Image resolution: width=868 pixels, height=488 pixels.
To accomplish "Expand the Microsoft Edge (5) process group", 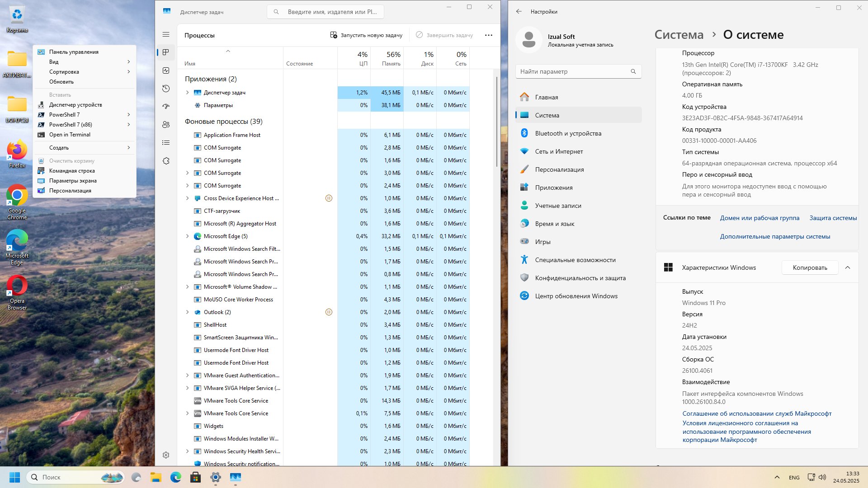I will click(188, 236).
